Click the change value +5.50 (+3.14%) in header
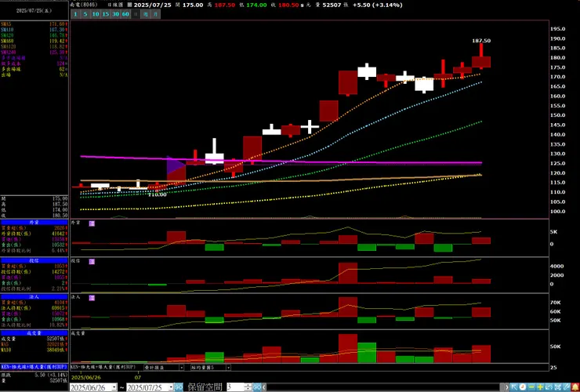Viewport: 580px width, 392px height. pos(377,5)
